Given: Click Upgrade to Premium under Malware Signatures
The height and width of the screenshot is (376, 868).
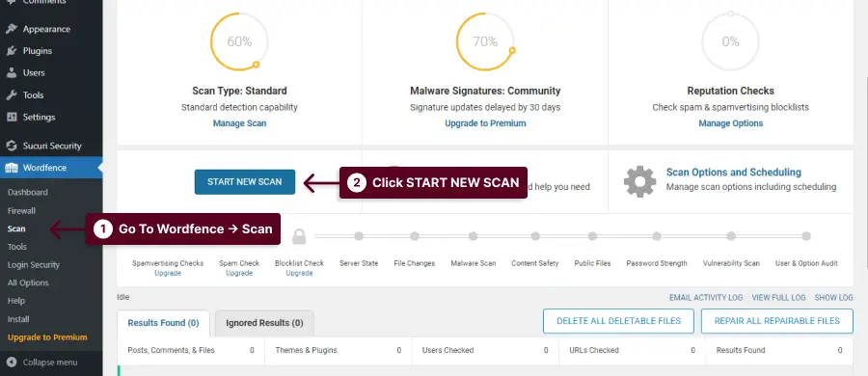Looking at the screenshot, I should pyautogui.click(x=485, y=123).
